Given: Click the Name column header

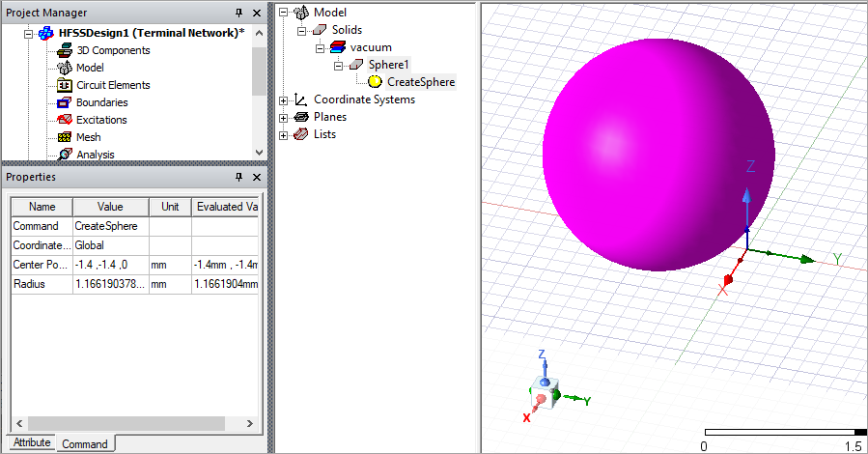Looking at the screenshot, I should 42,207.
